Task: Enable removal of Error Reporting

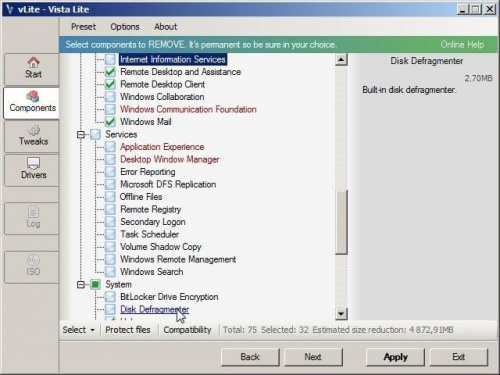Action: coord(110,172)
